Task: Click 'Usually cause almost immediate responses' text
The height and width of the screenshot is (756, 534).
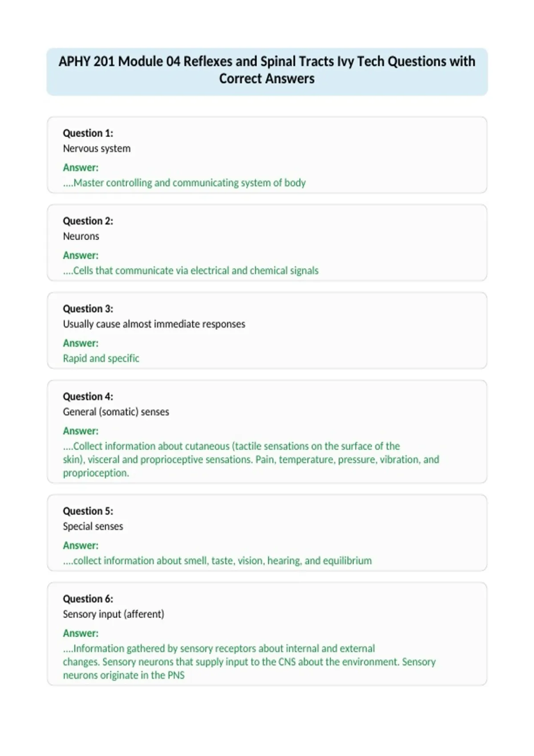Action: point(154,324)
